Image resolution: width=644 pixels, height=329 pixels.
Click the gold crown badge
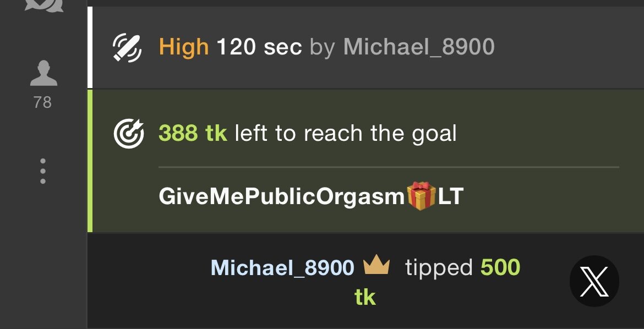376,265
